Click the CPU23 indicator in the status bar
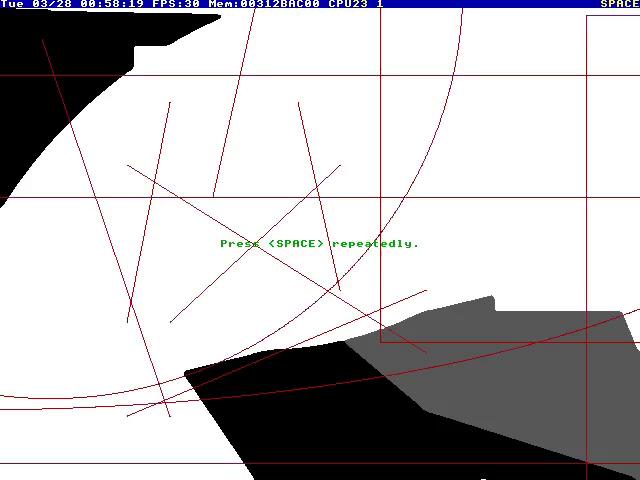Image resolution: width=640 pixels, height=480 pixels. coord(348,4)
